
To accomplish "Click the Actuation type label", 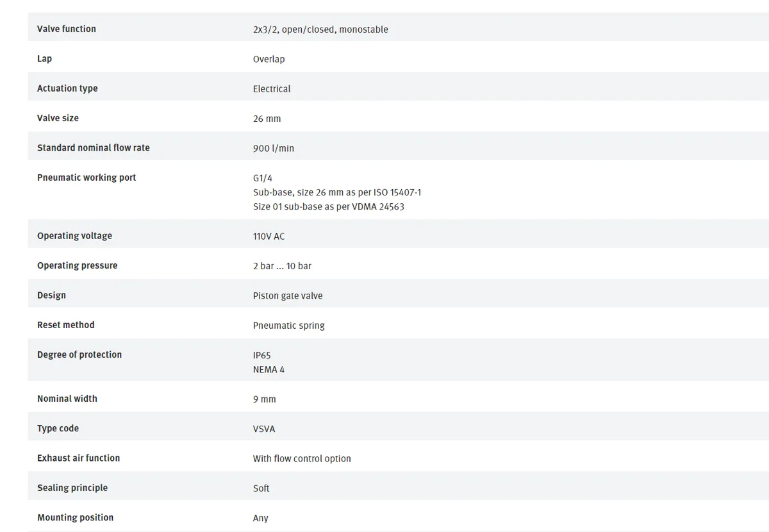I will [67, 88].
